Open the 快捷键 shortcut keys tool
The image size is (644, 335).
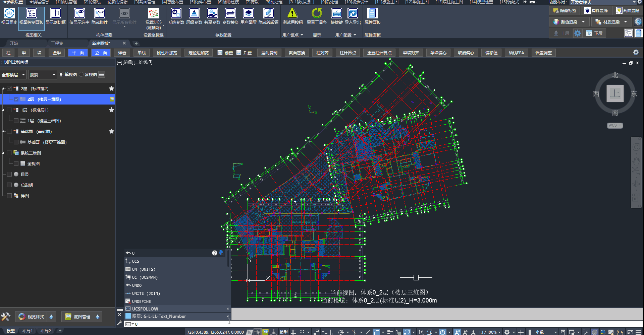pos(336,14)
